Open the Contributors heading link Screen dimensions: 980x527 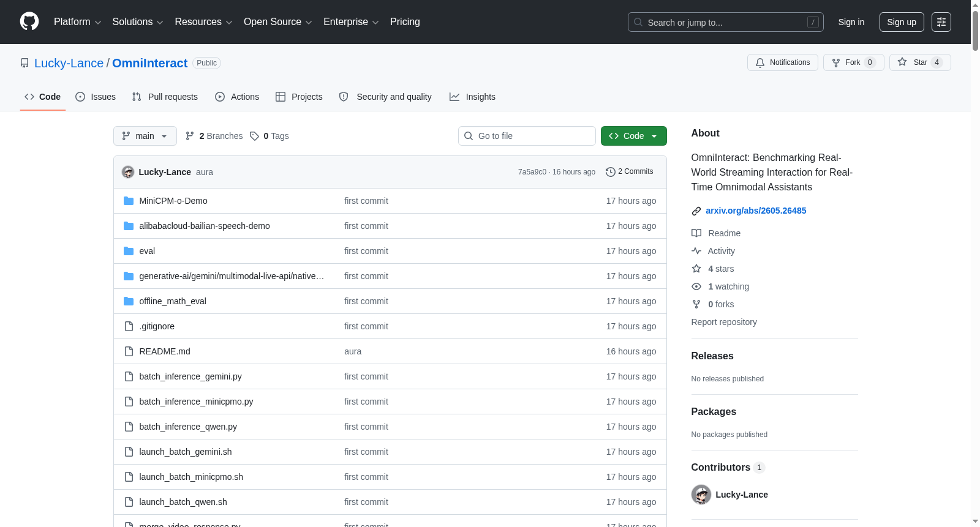[728, 467]
